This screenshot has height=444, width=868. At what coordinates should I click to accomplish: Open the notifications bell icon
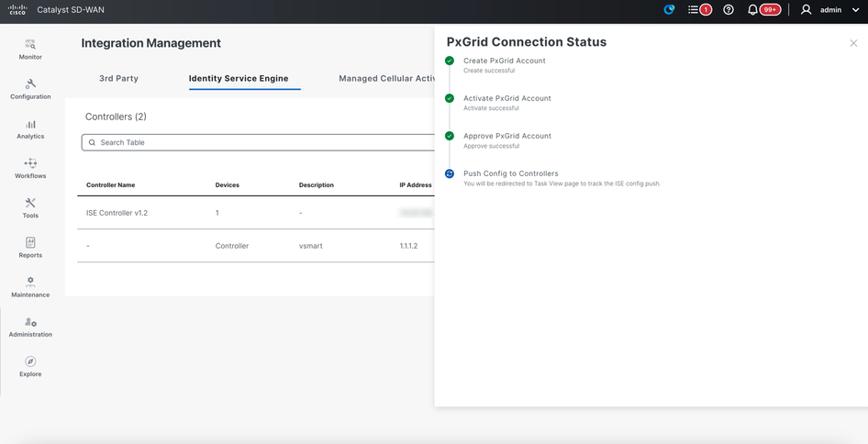pyautogui.click(x=752, y=9)
